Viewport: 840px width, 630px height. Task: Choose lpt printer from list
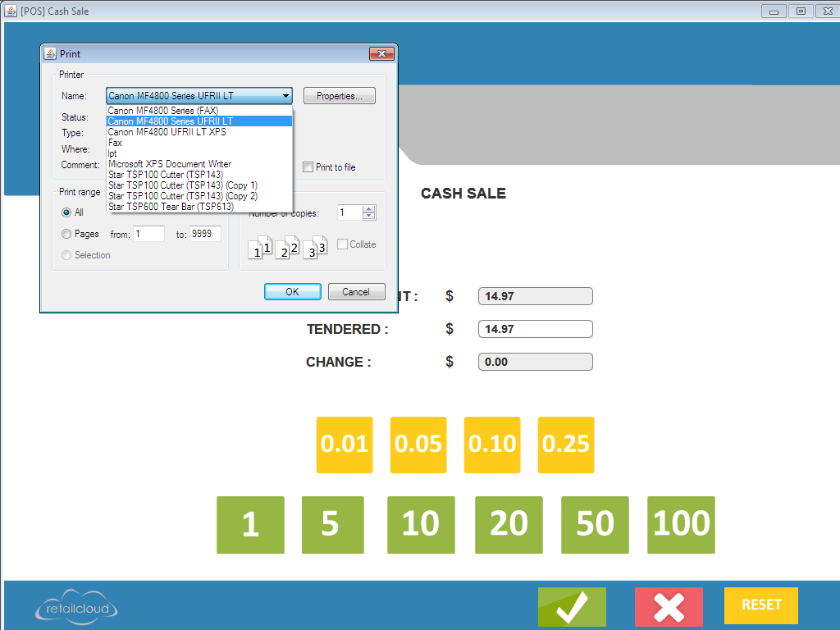pos(199,153)
